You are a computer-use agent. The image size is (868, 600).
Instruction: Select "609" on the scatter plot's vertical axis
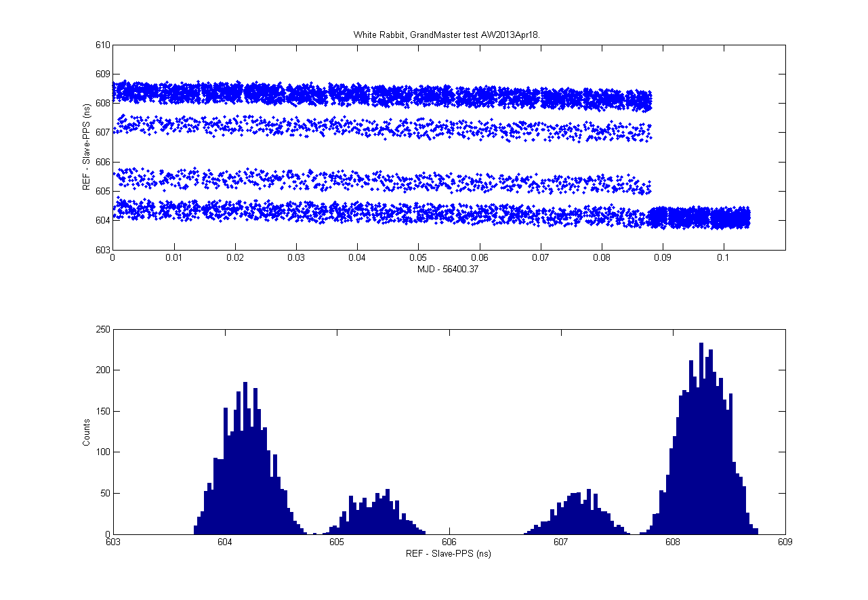(102, 74)
